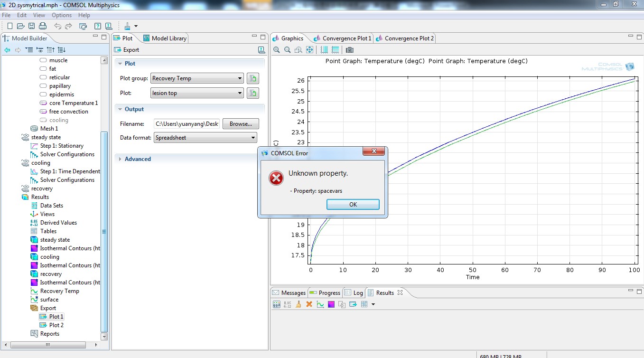The width and height of the screenshot is (644, 358).
Task: Open the Data format Spreadsheet dropdown
Action: tap(205, 138)
